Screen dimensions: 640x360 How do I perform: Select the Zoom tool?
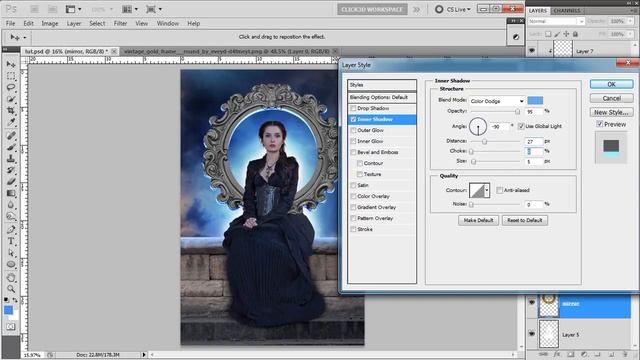(x=11, y=289)
